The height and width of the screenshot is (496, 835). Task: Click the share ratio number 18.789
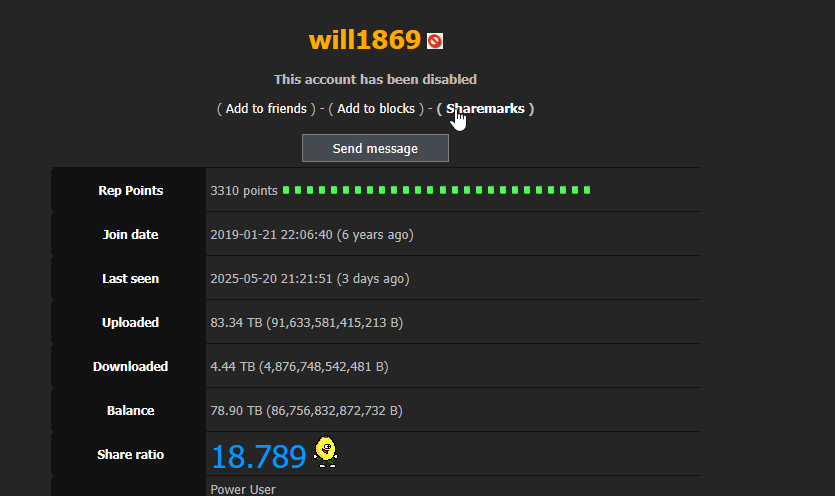[259, 457]
